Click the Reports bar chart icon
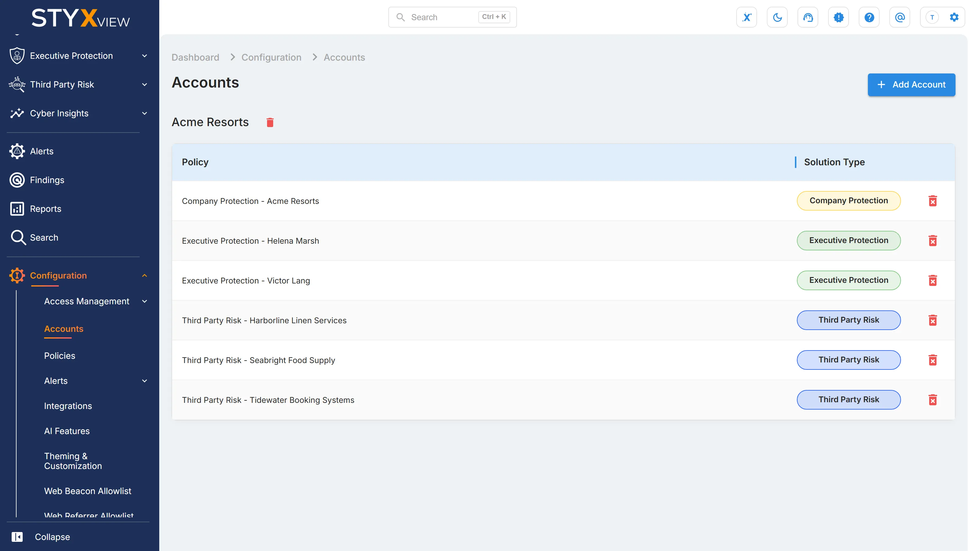The width and height of the screenshot is (980, 551). pyautogui.click(x=17, y=209)
